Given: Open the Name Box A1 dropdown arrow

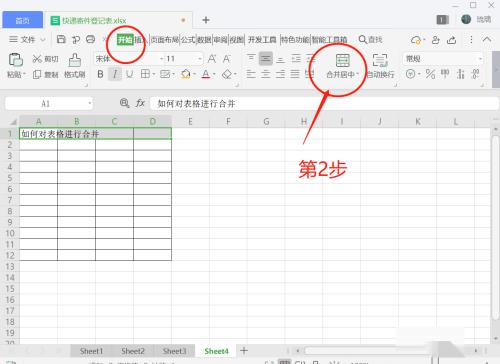Looking at the screenshot, I should pos(90,103).
